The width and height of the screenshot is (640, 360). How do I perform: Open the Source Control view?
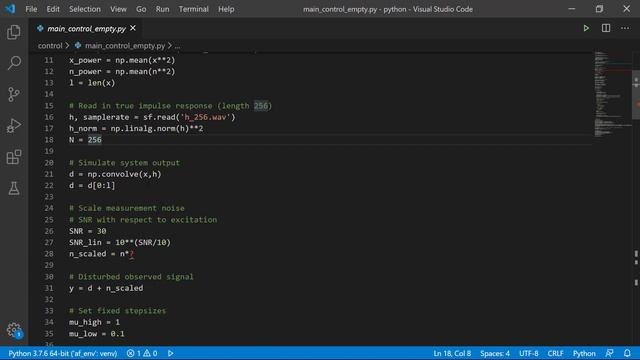tap(14, 94)
